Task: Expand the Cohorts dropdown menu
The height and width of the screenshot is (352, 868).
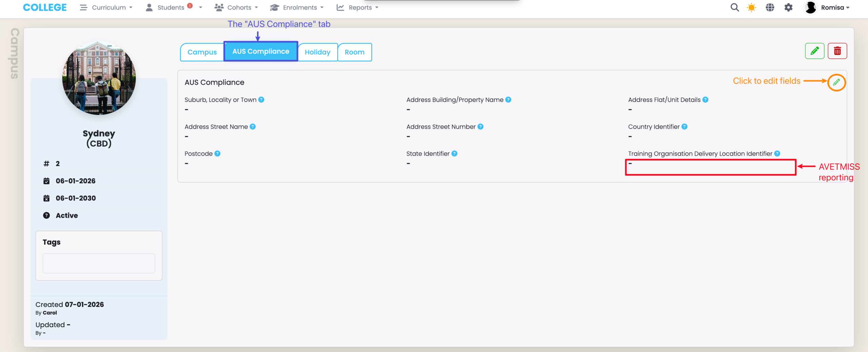Action: [236, 7]
